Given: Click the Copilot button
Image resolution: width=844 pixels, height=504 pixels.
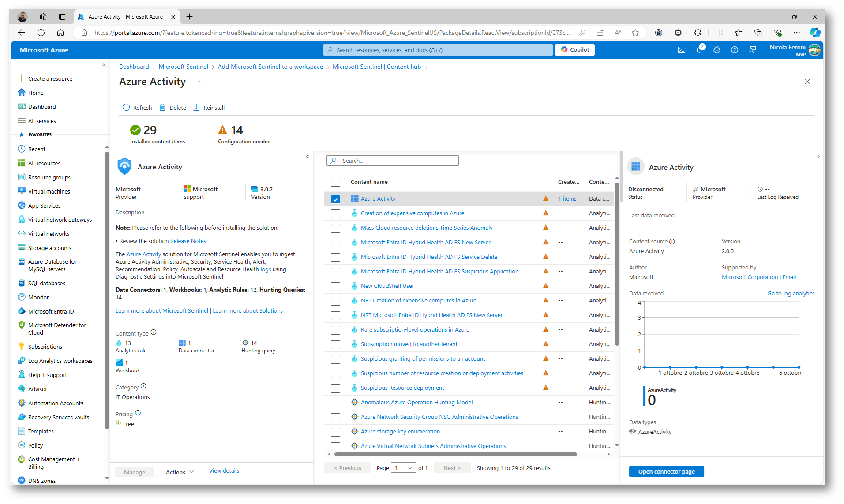Looking at the screenshot, I should click(575, 50).
